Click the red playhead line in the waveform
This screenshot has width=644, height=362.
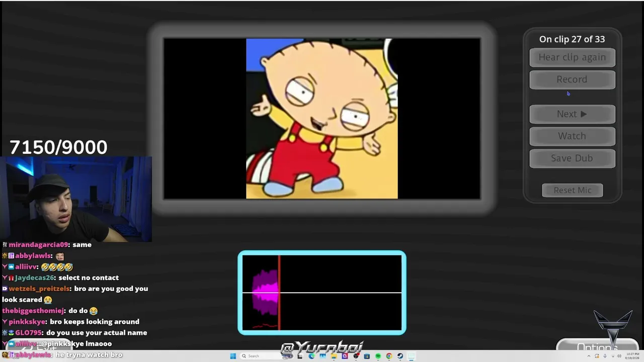point(279,293)
